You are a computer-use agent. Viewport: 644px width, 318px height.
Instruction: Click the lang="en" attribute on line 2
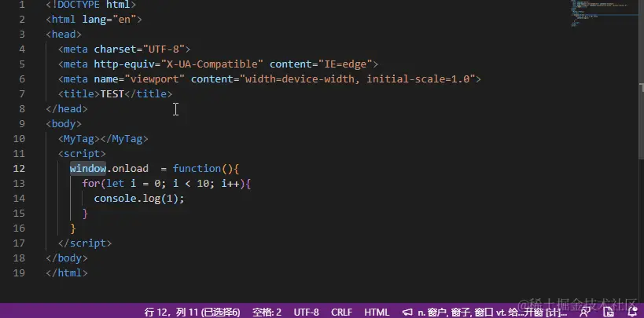(109, 20)
